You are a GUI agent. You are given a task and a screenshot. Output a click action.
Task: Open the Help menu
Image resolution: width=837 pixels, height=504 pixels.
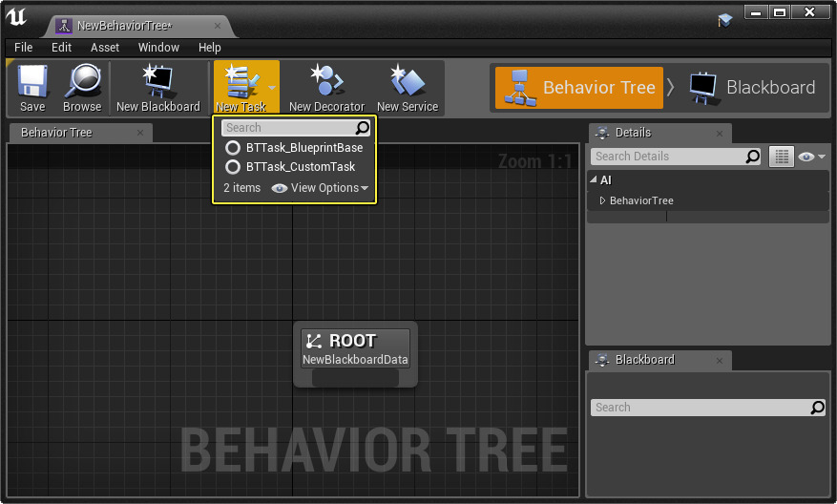tap(210, 48)
